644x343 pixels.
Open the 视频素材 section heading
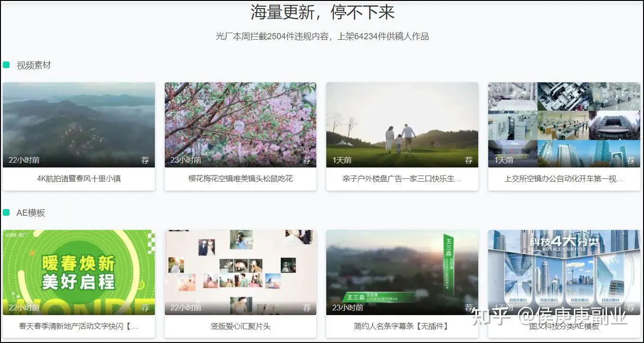(x=34, y=65)
